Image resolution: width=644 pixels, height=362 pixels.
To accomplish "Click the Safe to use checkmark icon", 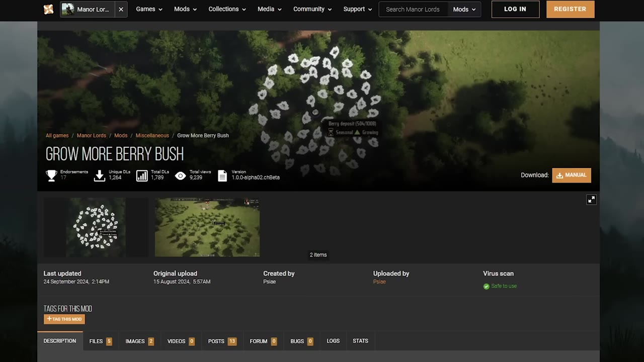I will click(486, 286).
